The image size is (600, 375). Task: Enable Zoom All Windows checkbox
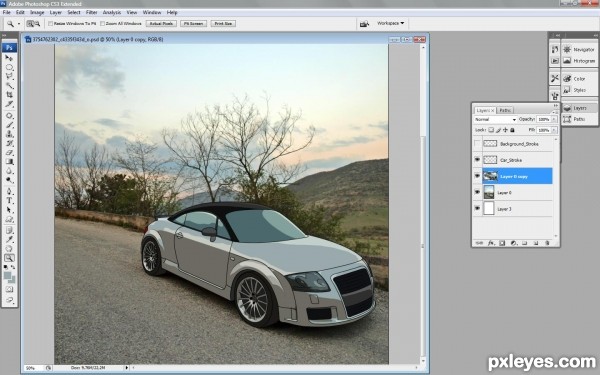tap(103, 24)
